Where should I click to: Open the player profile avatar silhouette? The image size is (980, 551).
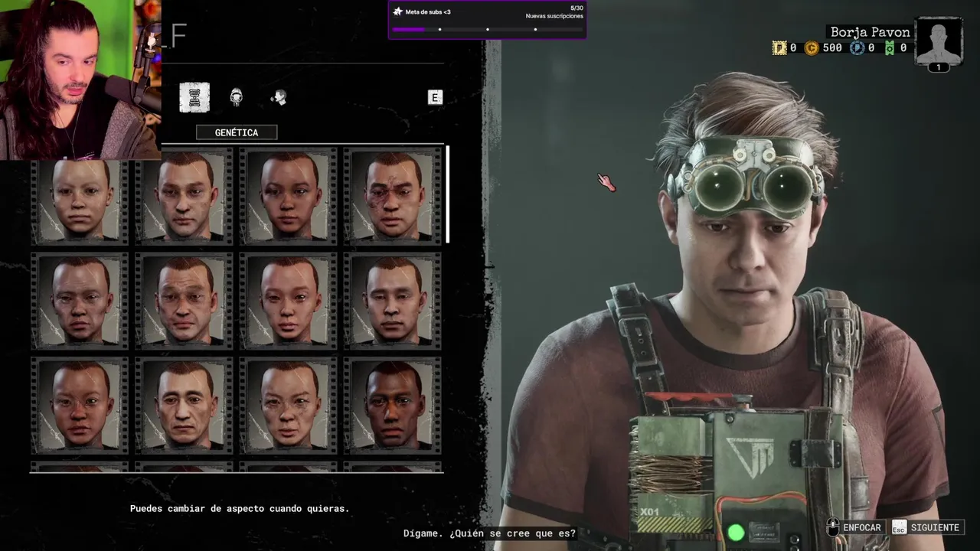(x=939, y=41)
